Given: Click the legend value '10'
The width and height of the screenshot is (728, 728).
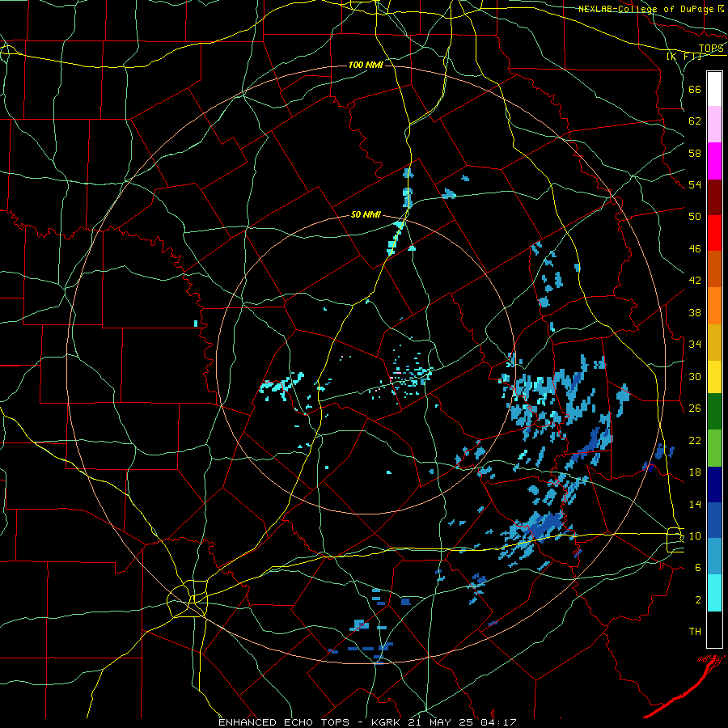Looking at the screenshot, I should pyautogui.click(x=695, y=535).
